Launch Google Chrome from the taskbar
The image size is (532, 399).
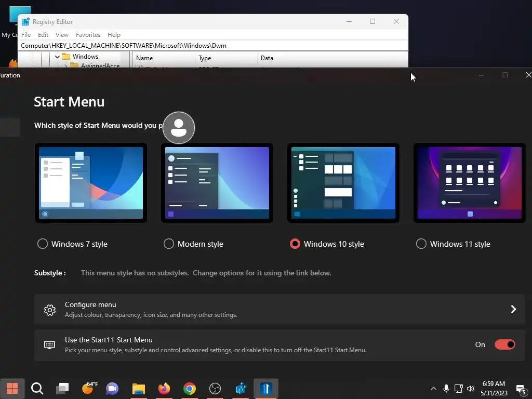click(189, 389)
